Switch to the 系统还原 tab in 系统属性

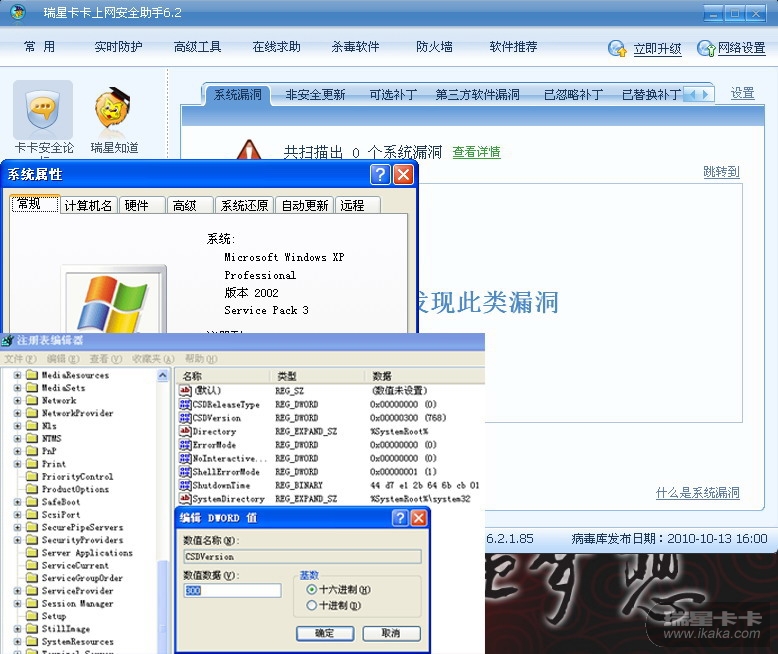click(x=244, y=205)
